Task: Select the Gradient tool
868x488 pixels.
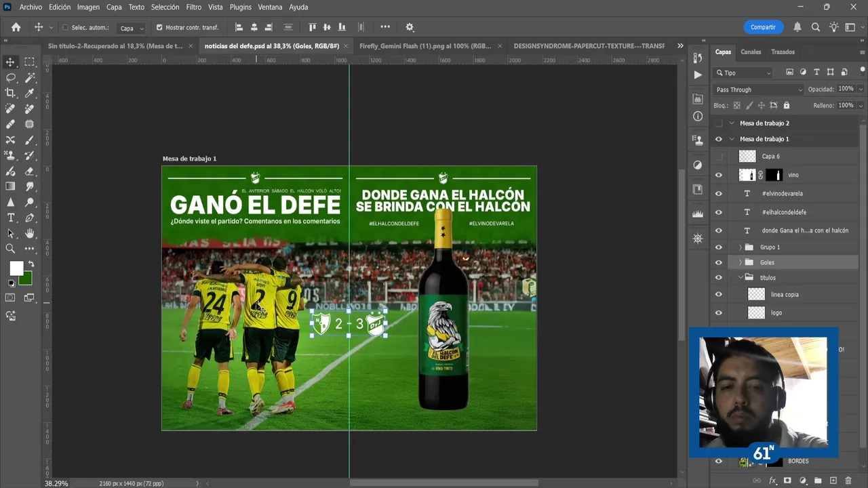Action: coord(10,186)
